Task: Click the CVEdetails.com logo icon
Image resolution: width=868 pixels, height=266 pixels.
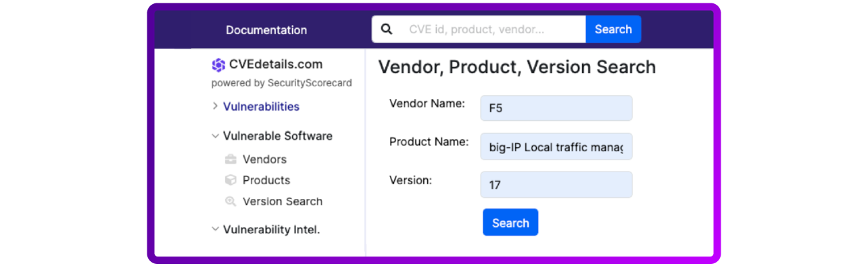Action: (218, 65)
